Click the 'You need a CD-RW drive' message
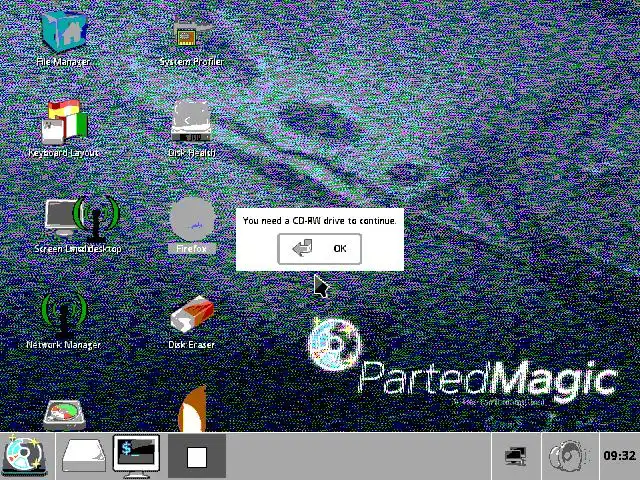 click(x=319, y=221)
